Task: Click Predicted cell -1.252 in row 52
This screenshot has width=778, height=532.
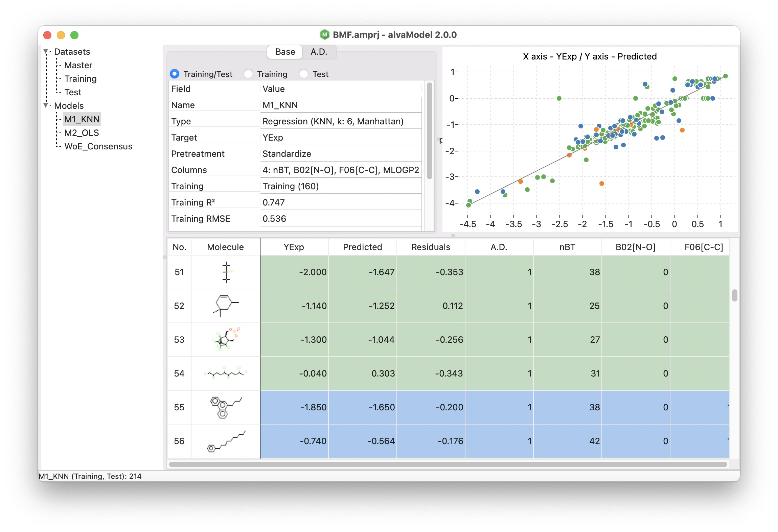Action: point(362,306)
